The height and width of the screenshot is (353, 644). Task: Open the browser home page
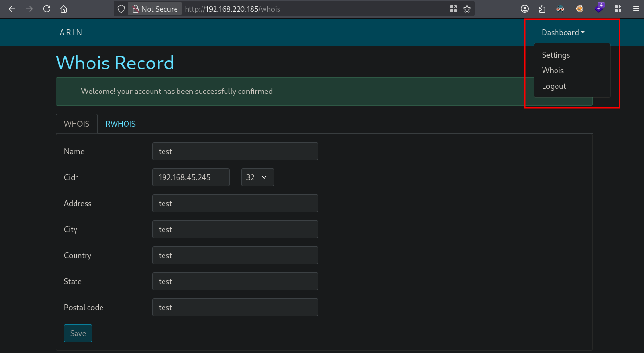(63, 9)
